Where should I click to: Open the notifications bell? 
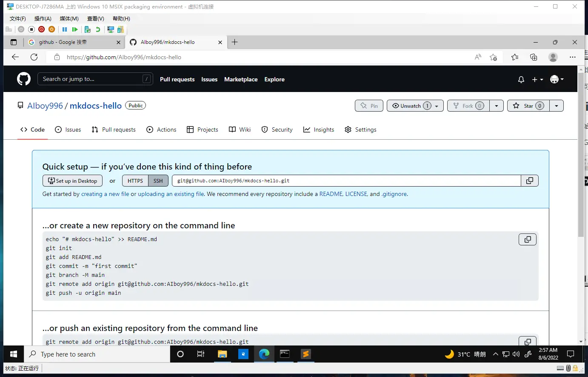coord(521,80)
